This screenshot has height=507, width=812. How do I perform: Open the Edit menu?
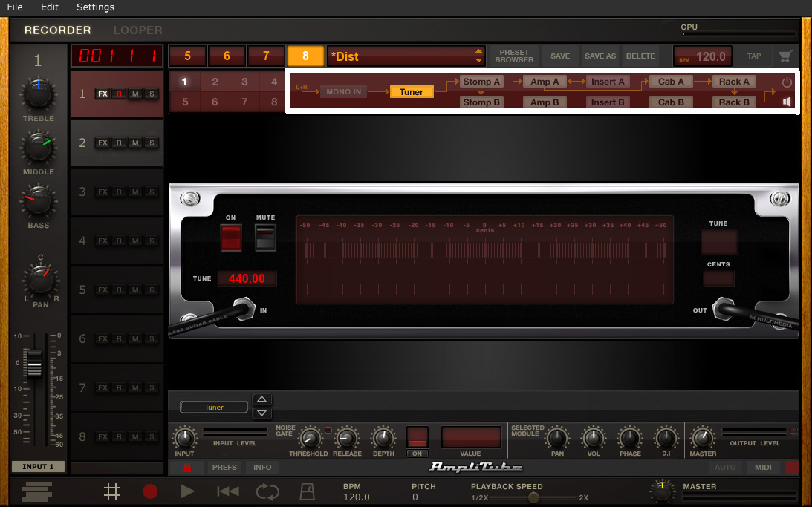point(50,7)
